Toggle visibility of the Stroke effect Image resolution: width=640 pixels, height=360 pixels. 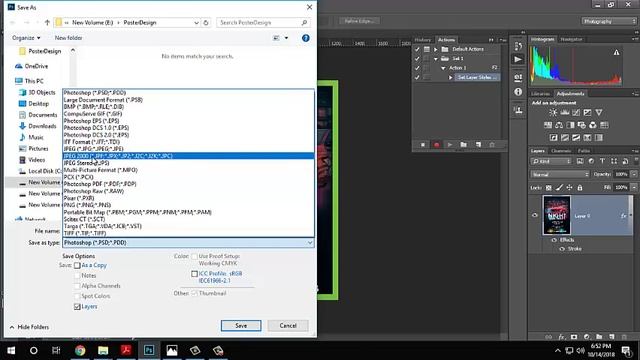coord(562,249)
